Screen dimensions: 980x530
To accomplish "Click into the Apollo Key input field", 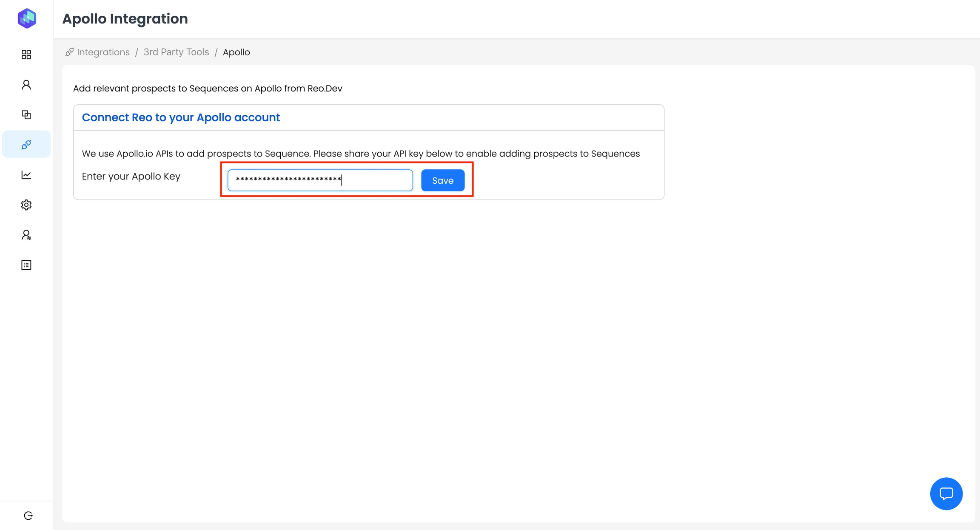I will 320,180.
